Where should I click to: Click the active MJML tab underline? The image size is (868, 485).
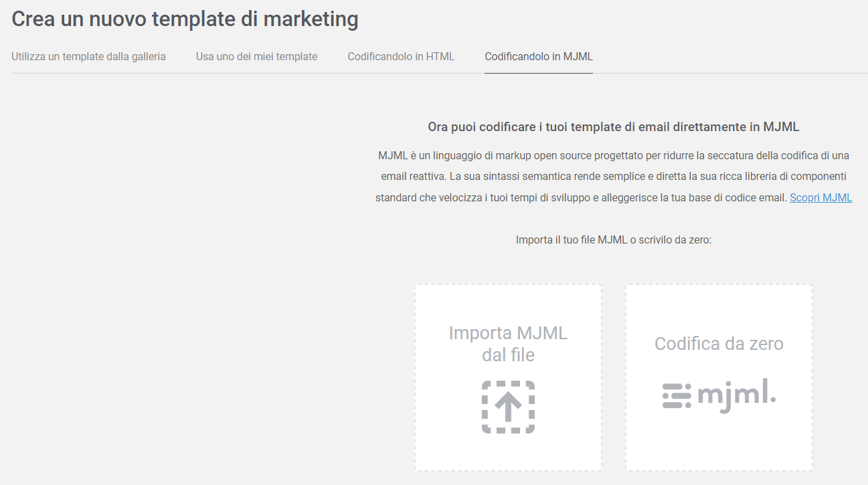[539, 72]
